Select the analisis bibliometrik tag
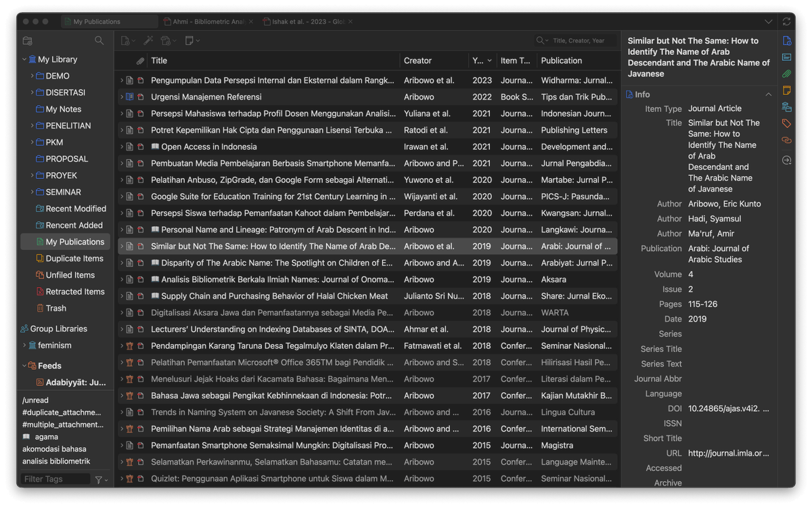The image size is (812, 508). [56, 461]
